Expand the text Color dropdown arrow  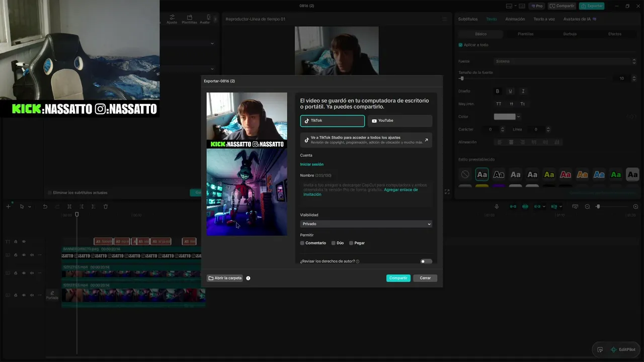(519, 117)
